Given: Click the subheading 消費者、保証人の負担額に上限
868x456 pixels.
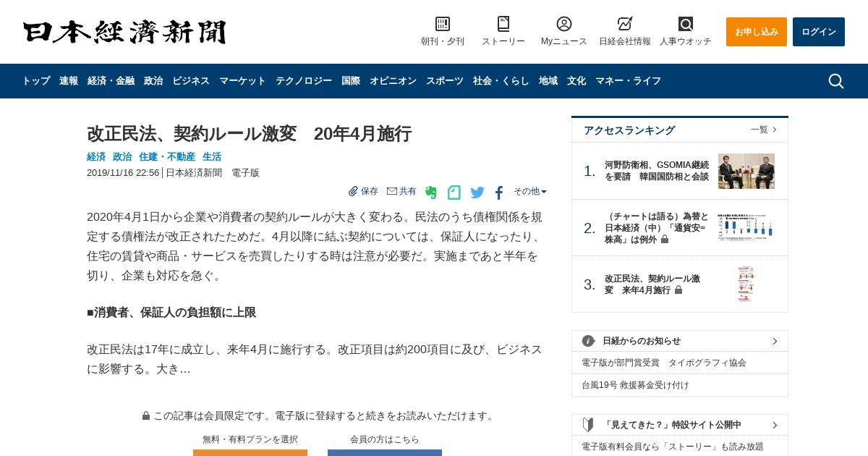Looking at the screenshot, I should point(171,313).
